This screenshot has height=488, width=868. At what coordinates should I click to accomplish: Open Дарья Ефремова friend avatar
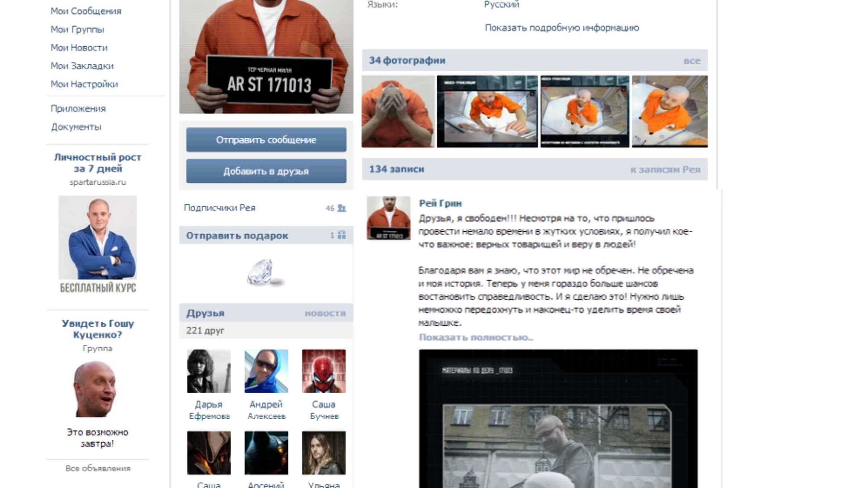209,371
